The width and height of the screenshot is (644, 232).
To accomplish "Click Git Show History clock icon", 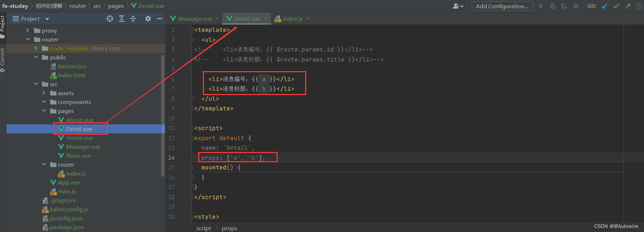I will coord(639,6).
